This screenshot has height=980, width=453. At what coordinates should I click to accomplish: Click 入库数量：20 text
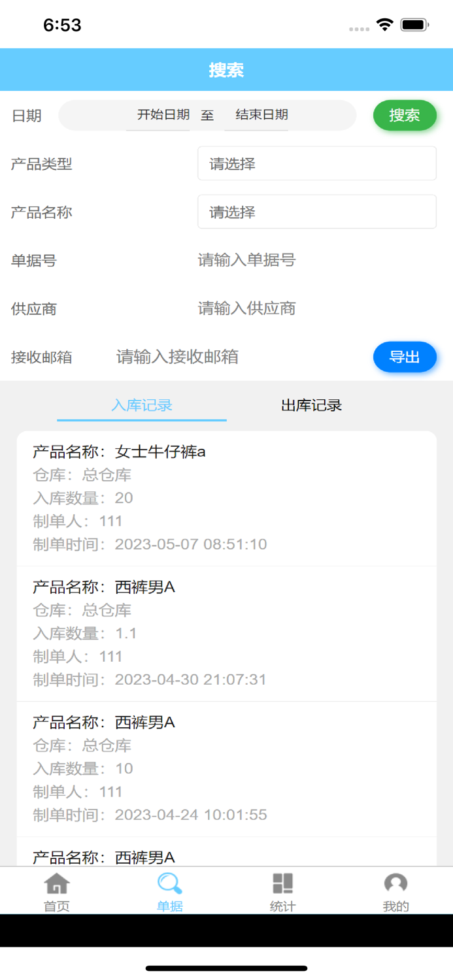pos(83,498)
